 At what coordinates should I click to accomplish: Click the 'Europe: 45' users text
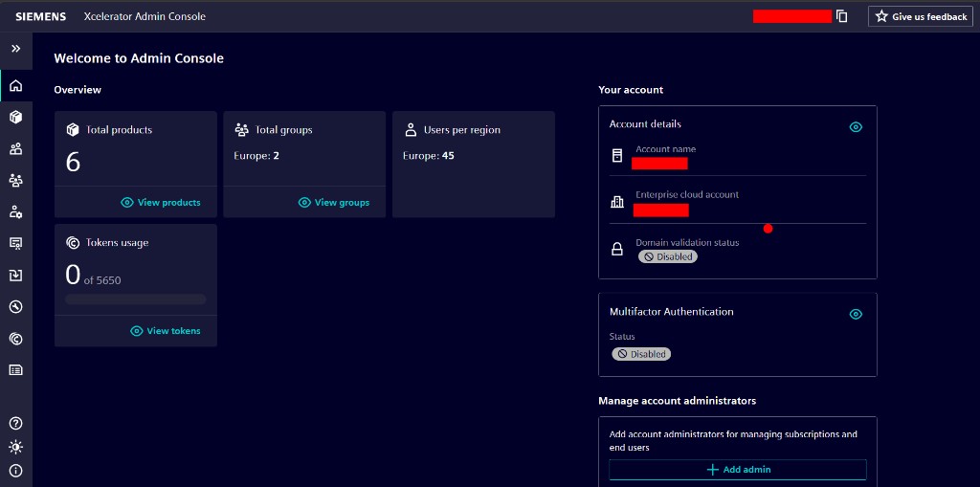[x=428, y=156]
